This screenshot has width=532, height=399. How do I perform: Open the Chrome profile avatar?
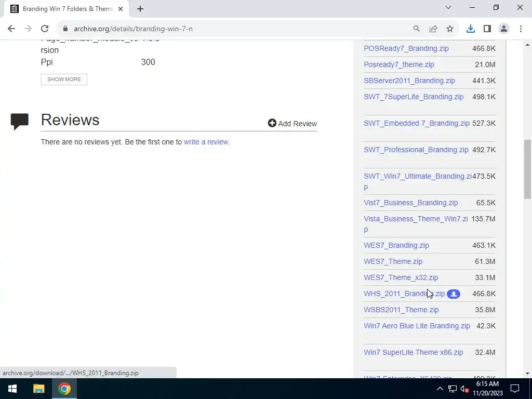coord(504,29)
